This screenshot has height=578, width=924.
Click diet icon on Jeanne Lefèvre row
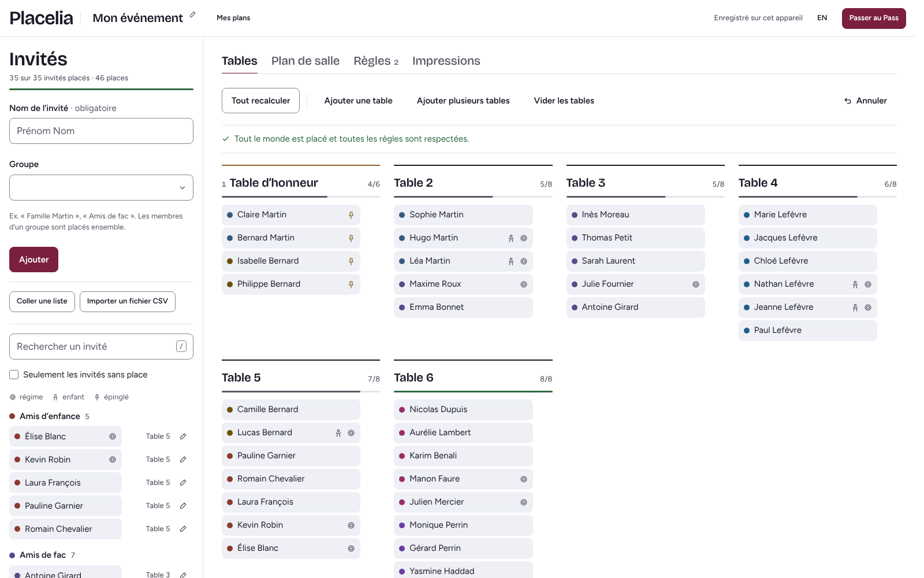pos(868,307)
